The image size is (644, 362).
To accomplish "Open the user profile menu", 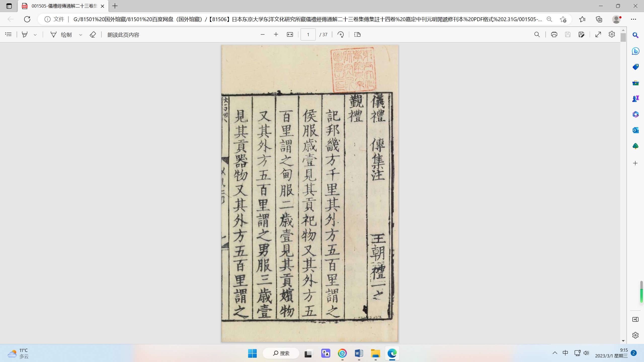I will click(x=616, y=19).
